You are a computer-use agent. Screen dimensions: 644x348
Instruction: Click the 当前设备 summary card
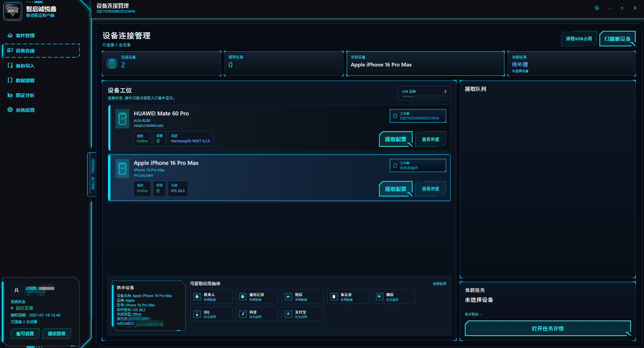click(x=425, y=64)
